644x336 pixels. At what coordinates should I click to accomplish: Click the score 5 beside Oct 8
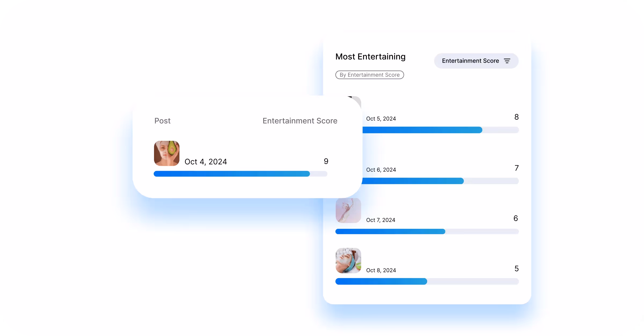pos(516,268)
